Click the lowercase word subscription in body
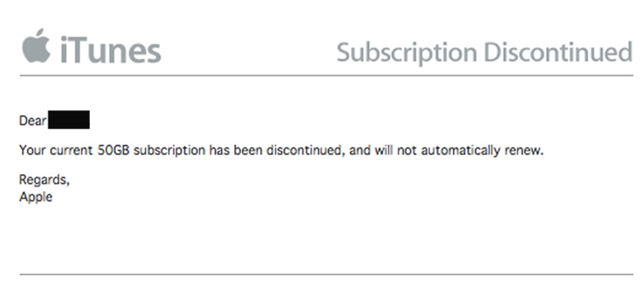This screenshot has width=644, height=307. click(x=170, y=151)
